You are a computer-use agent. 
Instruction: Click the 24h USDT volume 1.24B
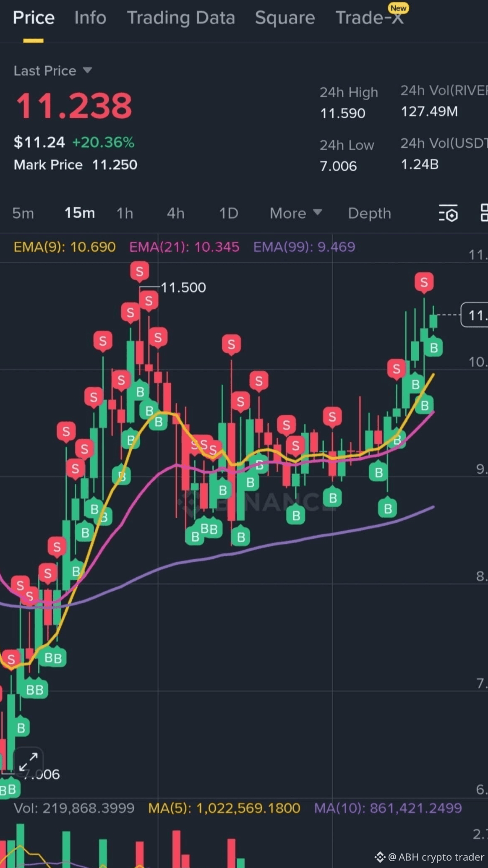pyautogui.click(x=420, y=164)
